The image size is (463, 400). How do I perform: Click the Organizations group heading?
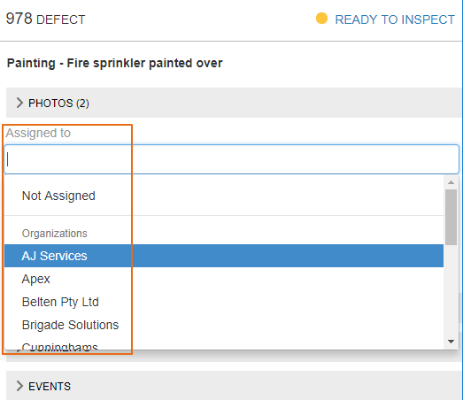pyautogui.click(x=55, y=233)
